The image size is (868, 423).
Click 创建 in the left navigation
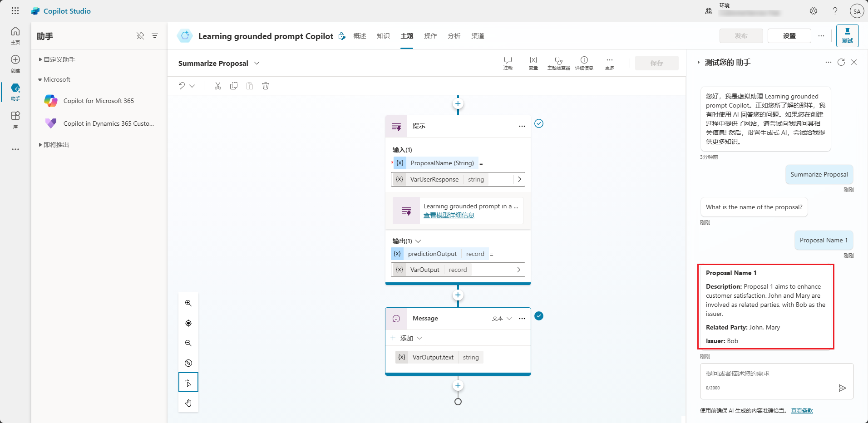pyautogui.click(x=15, y=64)
